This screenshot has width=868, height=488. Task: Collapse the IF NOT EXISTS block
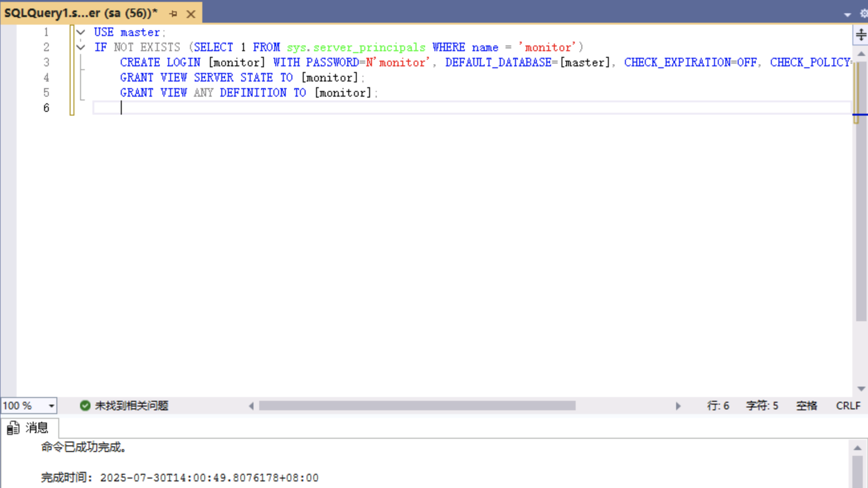(81, 47)
